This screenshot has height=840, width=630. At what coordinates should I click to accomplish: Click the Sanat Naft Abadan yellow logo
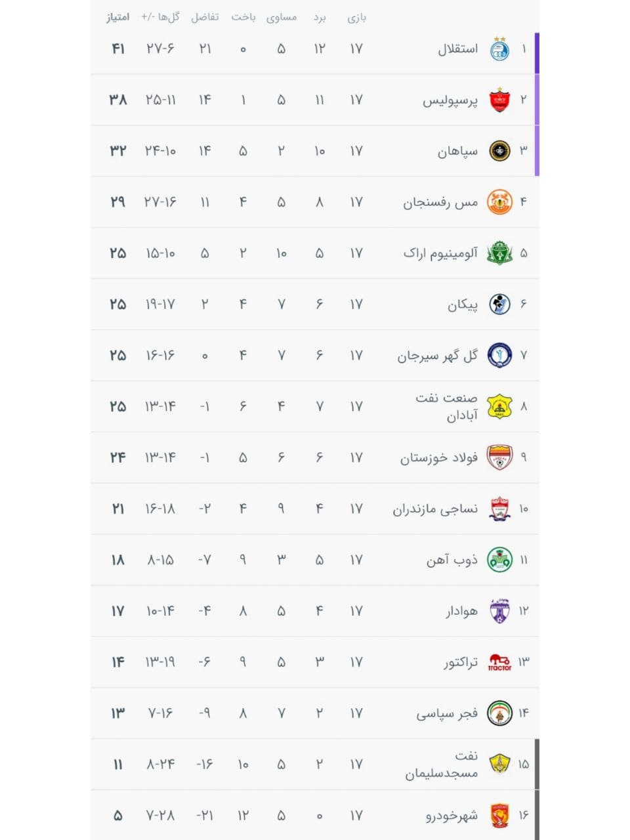[500, 407]
